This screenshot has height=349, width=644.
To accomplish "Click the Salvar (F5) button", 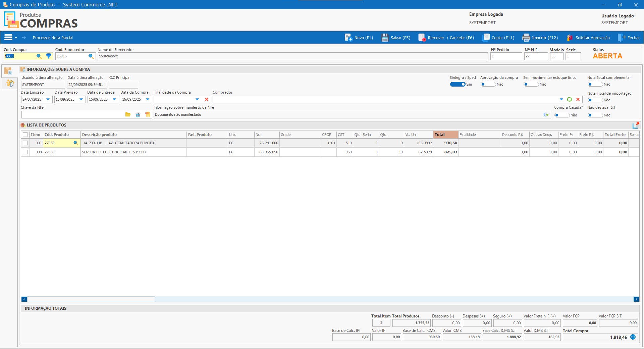I will click(396, 38).
